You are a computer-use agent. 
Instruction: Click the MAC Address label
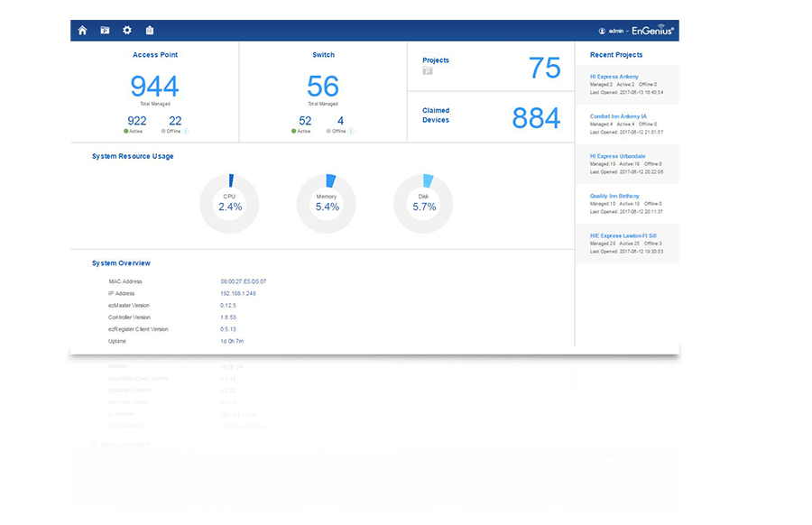125,281
